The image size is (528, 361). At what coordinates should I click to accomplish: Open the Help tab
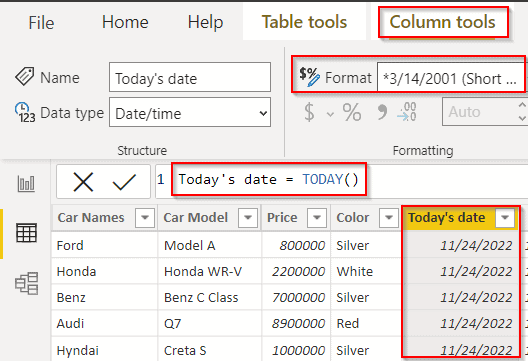(205, 23)
